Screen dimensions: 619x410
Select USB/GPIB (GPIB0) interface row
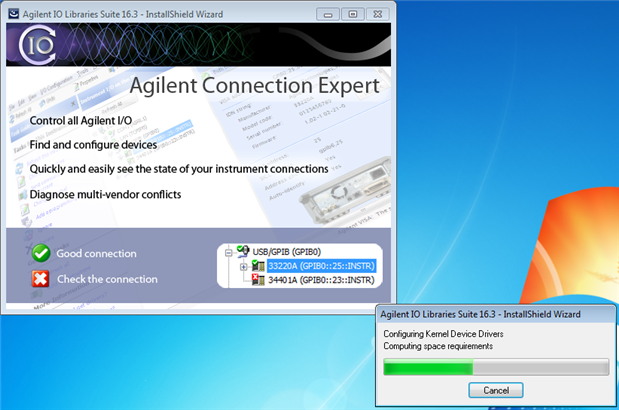(x=287, y=252)
